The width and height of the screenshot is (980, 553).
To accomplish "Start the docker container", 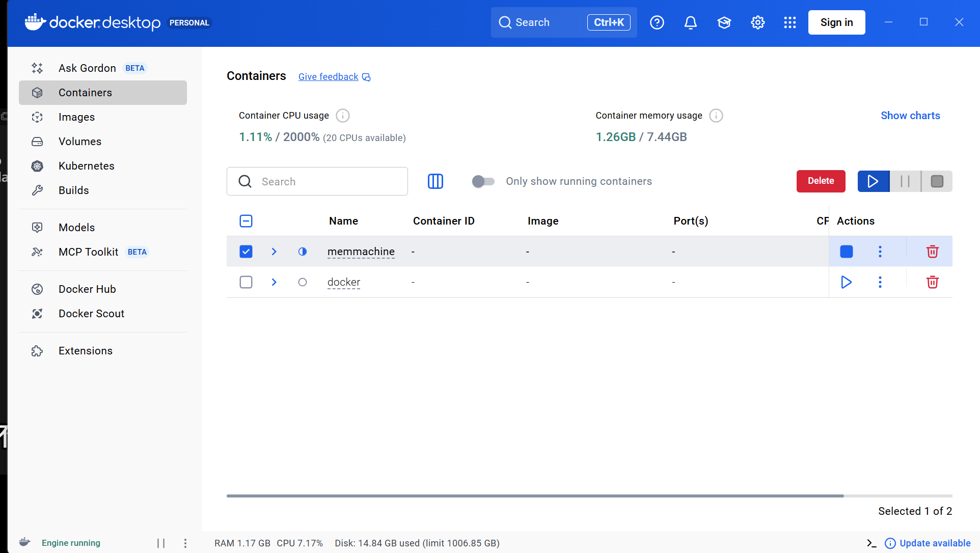I will click(846, 282).
